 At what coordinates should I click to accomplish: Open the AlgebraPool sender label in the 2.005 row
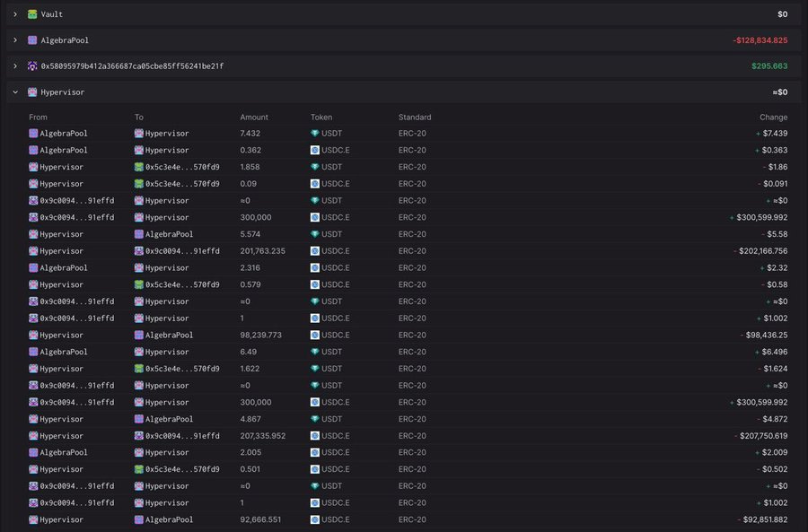[x=64, y=453]
